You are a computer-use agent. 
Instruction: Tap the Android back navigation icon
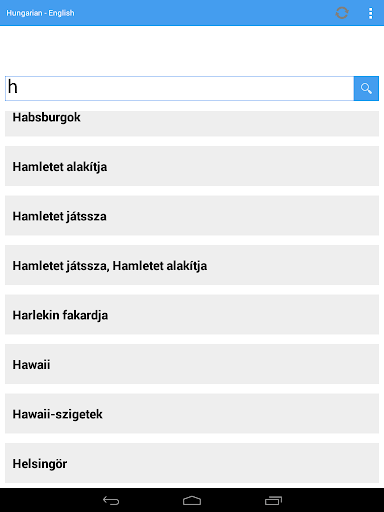point(111,500)
